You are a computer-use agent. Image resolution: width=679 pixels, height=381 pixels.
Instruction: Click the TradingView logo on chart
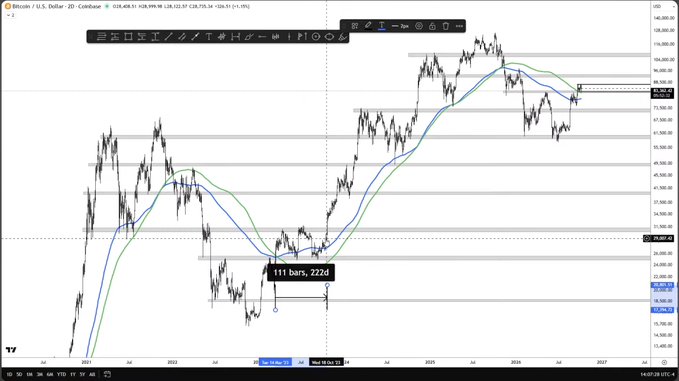[11, 350]
